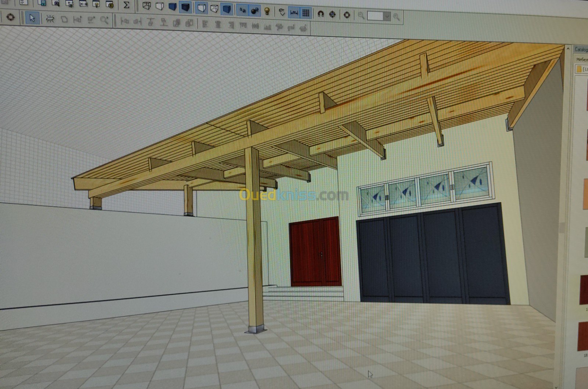Click the greyed rotate/flip object icon at row end
The width and height of the screenshot is (588, 389).
304,28
